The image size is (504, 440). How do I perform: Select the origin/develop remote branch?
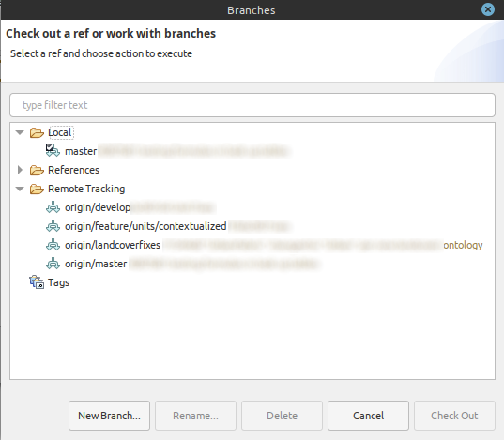point(98,207)
